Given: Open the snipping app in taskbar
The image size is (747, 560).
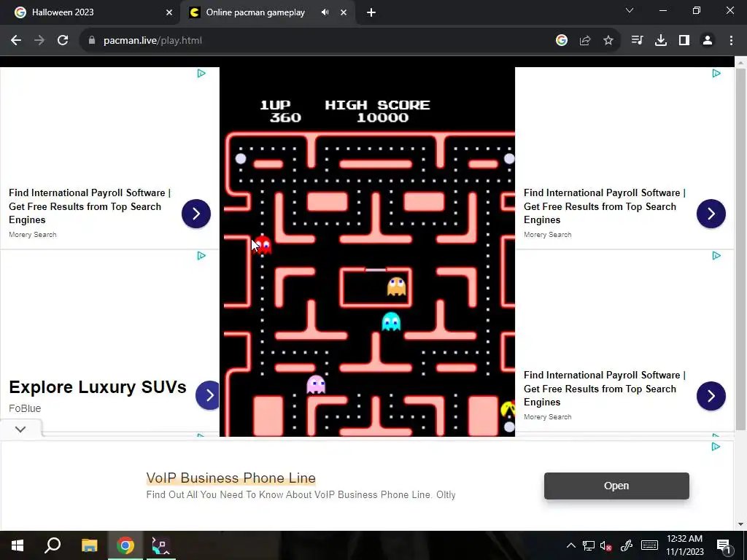Looking at the screenshot, I should (x=160, y=545).
